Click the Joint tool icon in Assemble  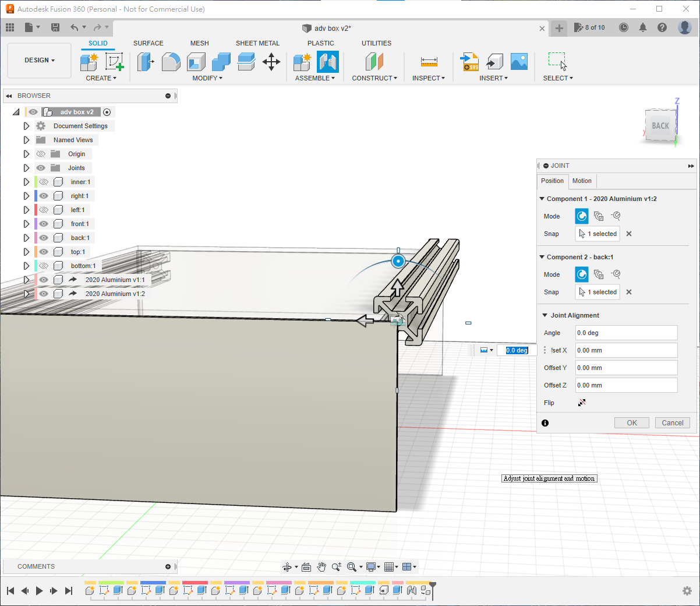click(x=328, y=61)
